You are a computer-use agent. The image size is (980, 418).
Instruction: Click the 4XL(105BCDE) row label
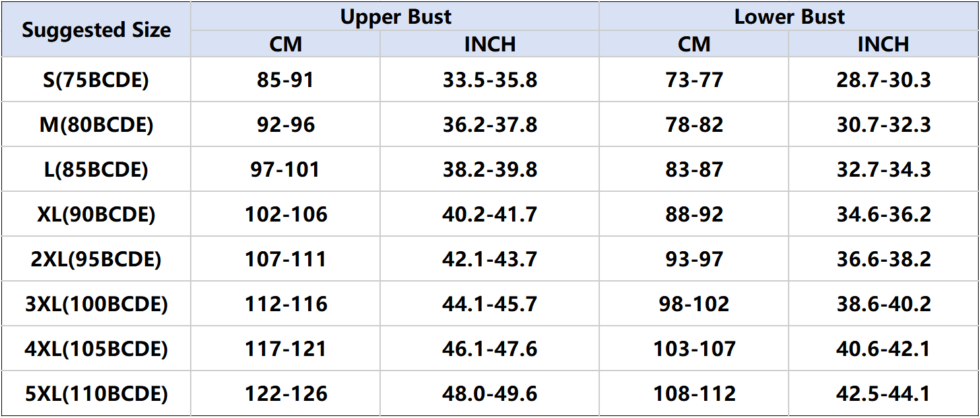pyautogui.click(x=96, y=349)
